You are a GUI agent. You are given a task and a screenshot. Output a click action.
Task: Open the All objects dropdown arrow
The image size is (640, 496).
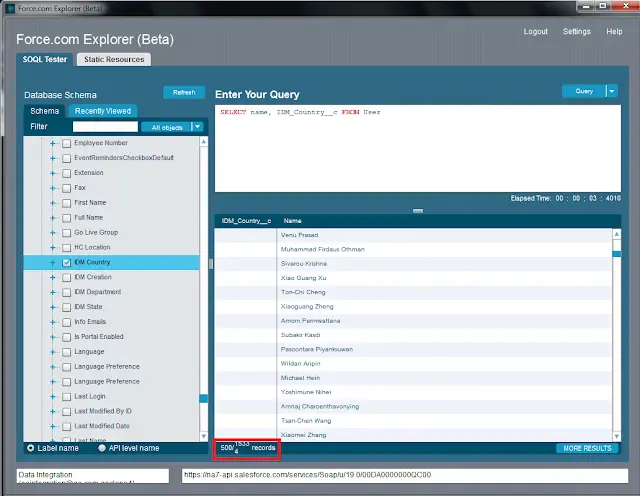198,127
